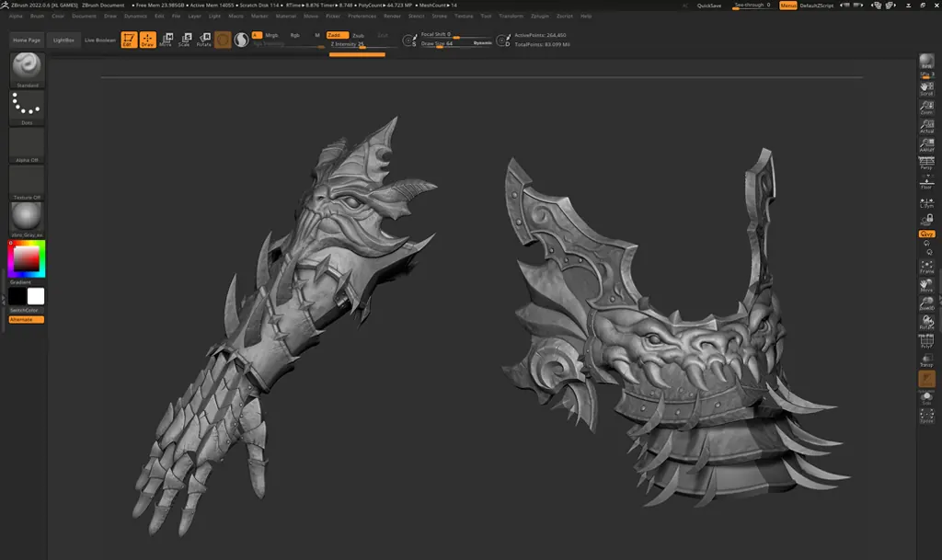Click the Xpose icon
This screenshot has height=560, width=942.
coord(926,416)
